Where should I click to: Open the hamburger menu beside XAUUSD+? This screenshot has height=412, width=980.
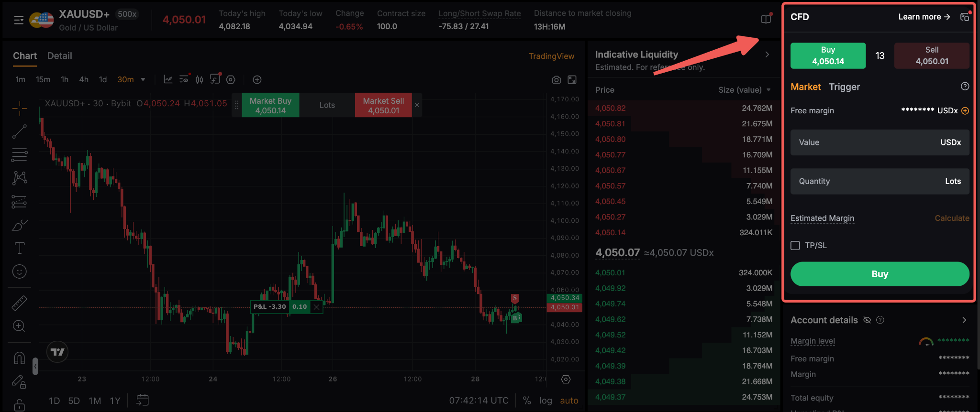19,20
